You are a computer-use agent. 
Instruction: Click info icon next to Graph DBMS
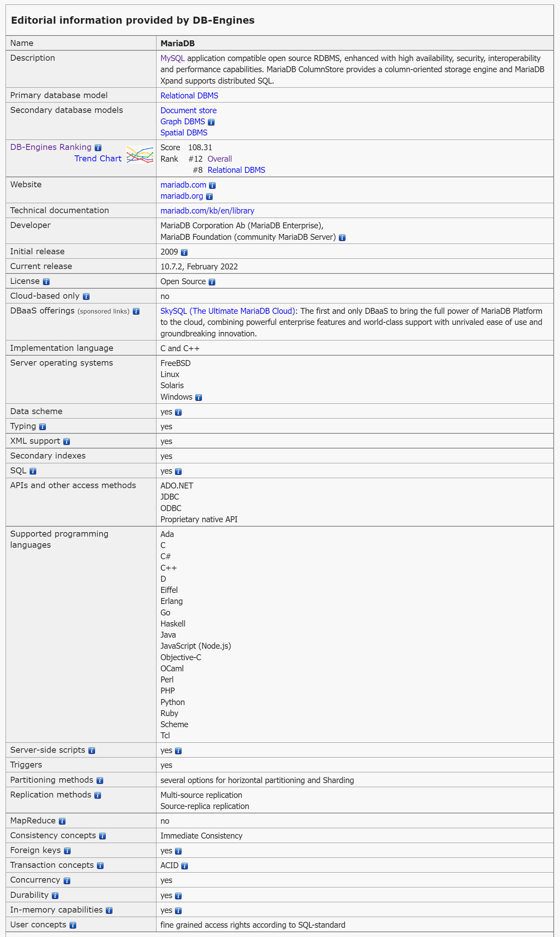(x=211, y=122)
